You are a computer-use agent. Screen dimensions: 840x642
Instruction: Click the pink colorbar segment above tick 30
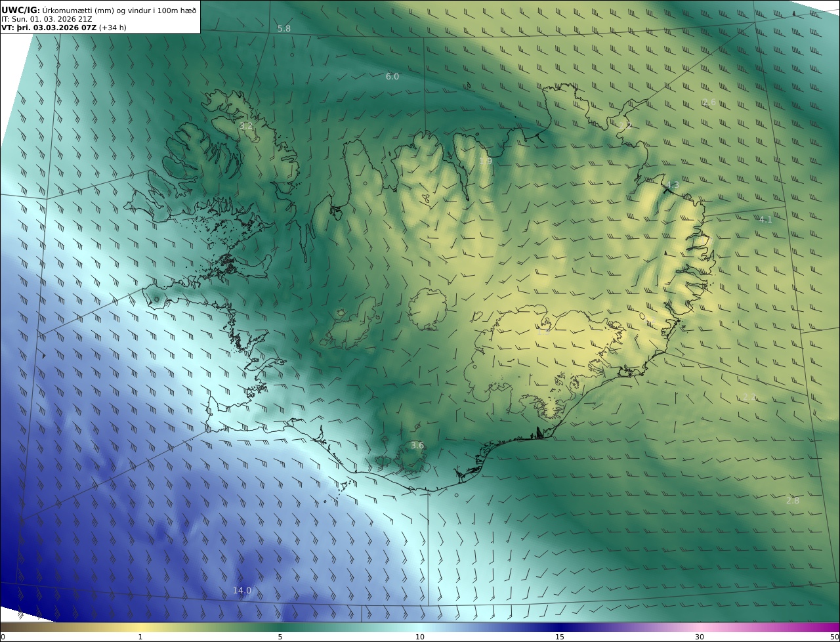pos(700,627)
